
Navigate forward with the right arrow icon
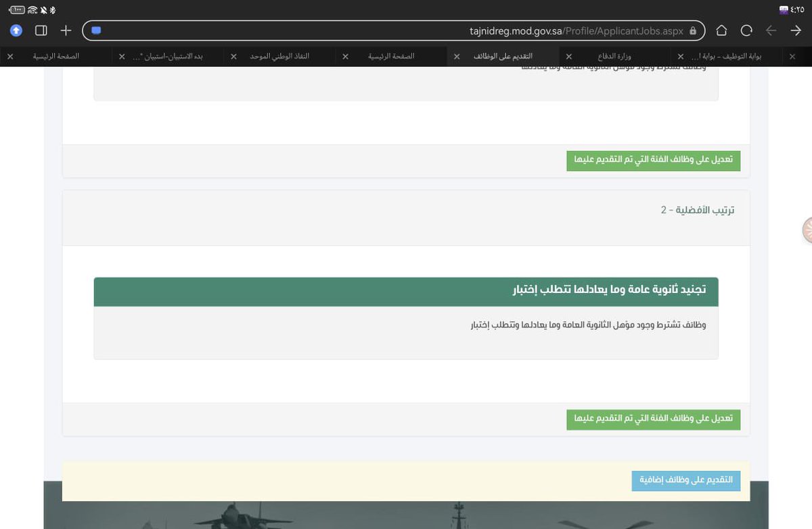[796, 30]
